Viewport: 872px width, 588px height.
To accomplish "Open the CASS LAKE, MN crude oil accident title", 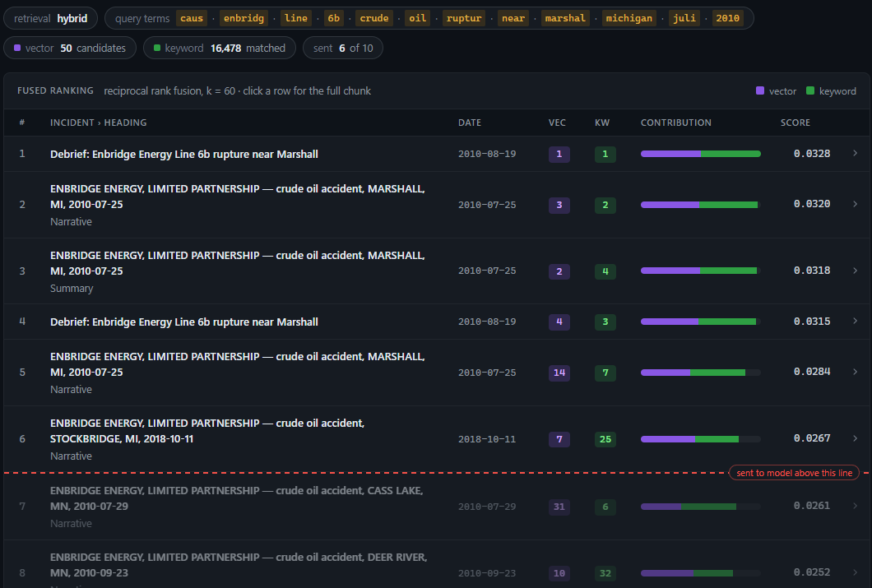I will 236,498.
